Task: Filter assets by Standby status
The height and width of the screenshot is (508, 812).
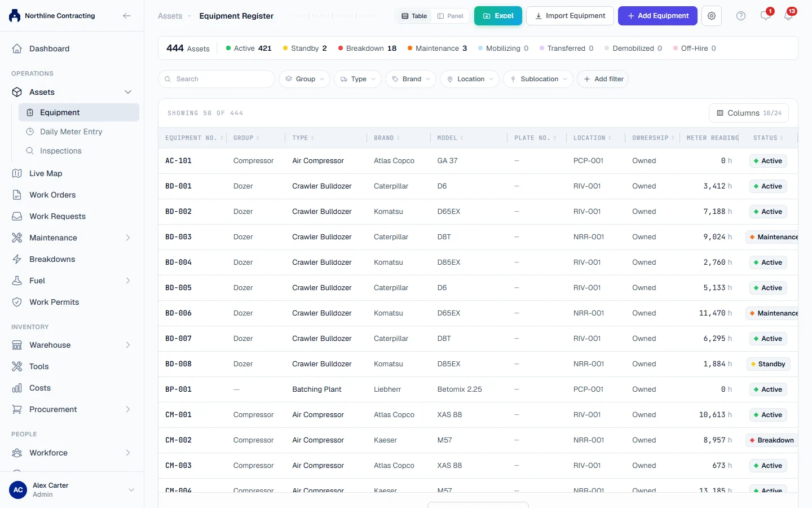Action: click(305, 49)
